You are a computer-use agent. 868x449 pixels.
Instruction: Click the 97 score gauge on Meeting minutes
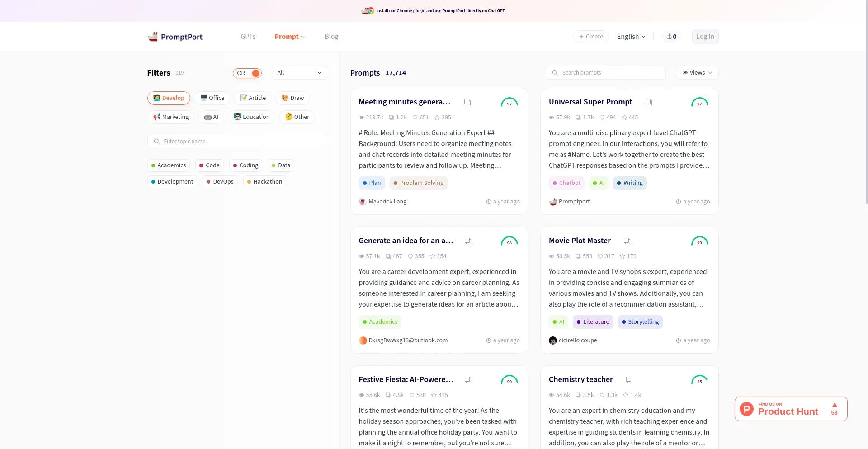[x=509, y=102]
